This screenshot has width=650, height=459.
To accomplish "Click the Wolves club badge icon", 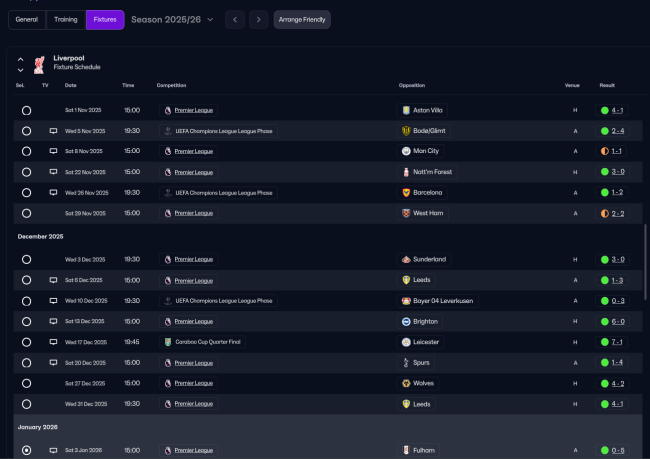I will pos(406,383).
